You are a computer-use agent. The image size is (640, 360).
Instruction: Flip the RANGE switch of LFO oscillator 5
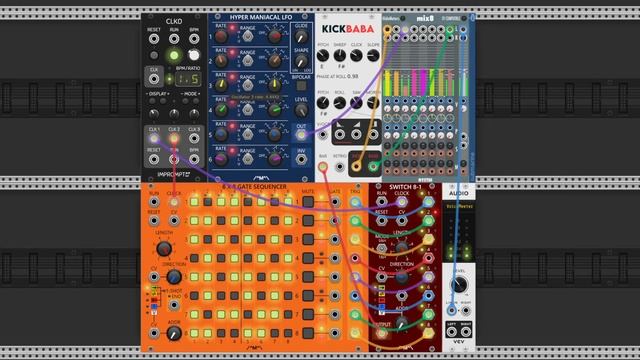point(247,135)
